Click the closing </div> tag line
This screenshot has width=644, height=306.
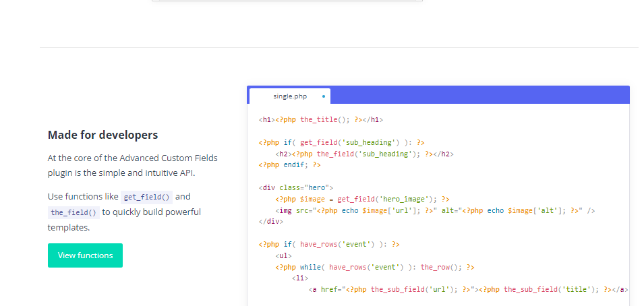click(x=270, y=222)
